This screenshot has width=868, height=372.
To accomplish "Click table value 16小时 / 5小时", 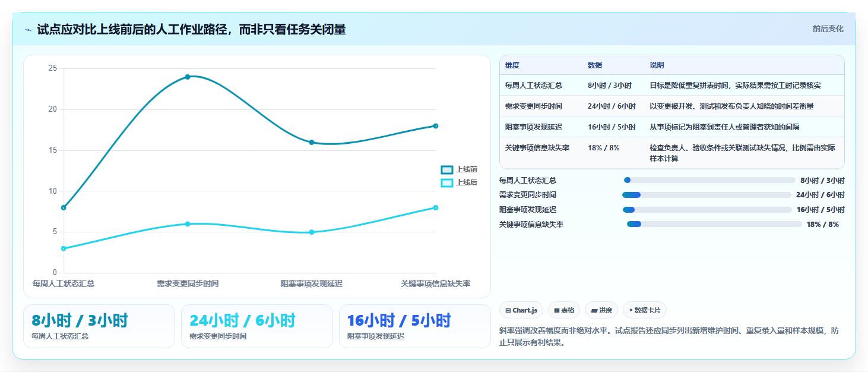I will (x=612, y=127).
